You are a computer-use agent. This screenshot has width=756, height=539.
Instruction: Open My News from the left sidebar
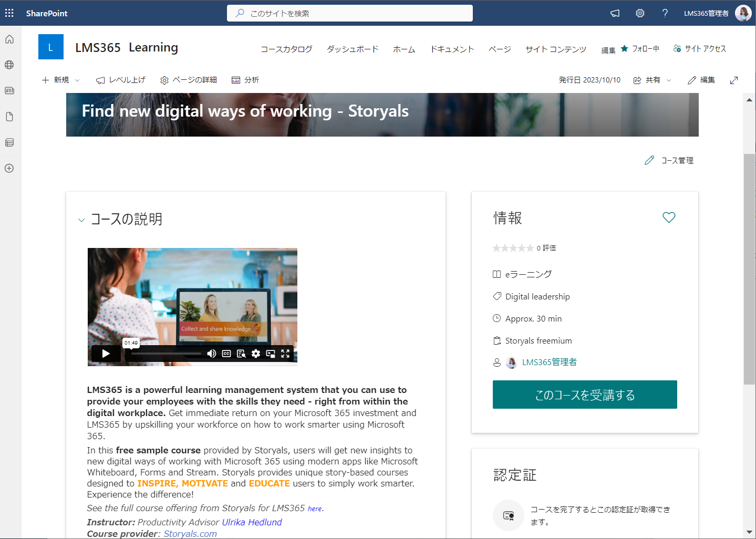point(9,90)
